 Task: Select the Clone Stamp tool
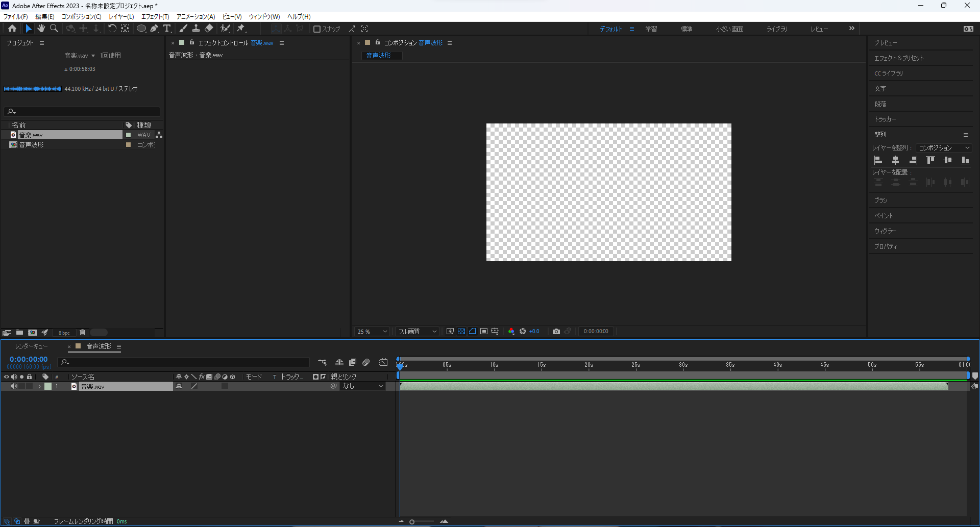click(196, 29)
